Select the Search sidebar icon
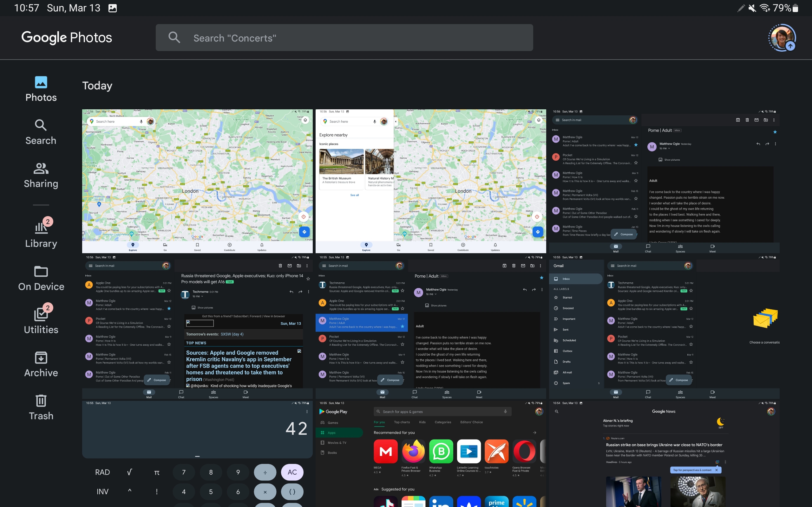 pyautogui.click(x=41, y=132)
